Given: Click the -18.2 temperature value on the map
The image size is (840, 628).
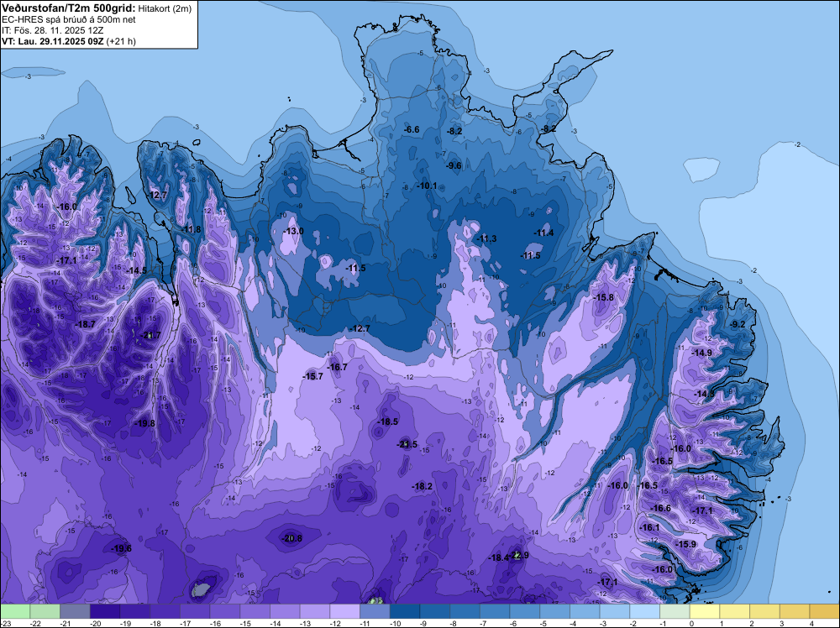Looking at the screenshot, I should 423,486.
